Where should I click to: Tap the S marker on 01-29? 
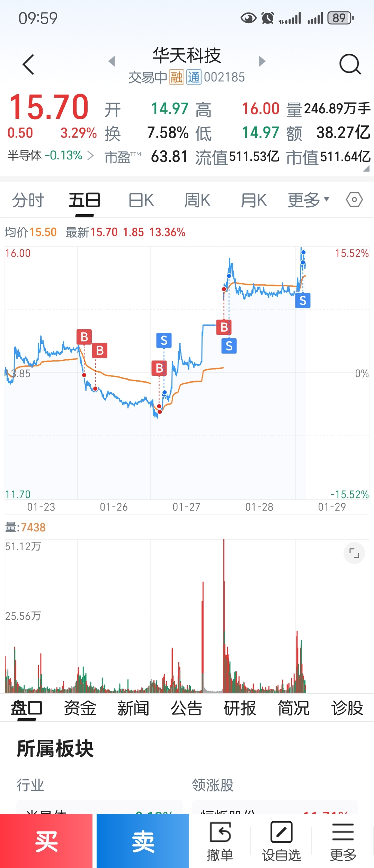[x=303, y=301]
